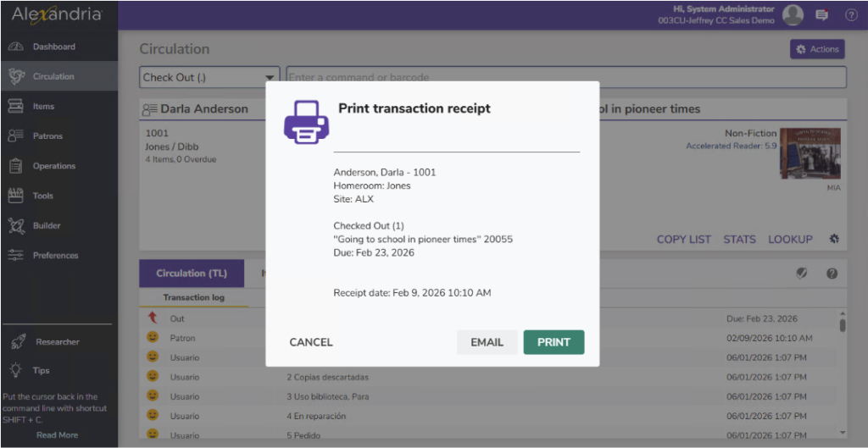The width and height of the screenshot is (868, 448).
Task: Open the Items module in sidebar
Action: [x=43, y=107]
